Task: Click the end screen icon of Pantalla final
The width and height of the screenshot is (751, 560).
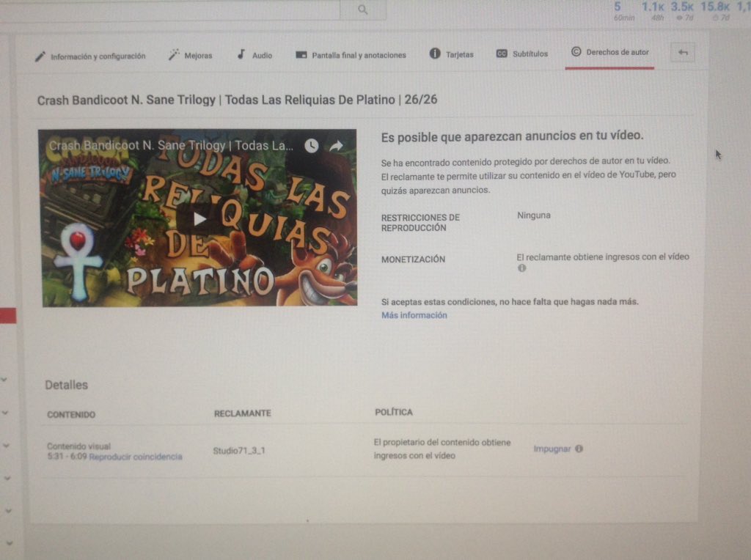Action: pos(301,55)
